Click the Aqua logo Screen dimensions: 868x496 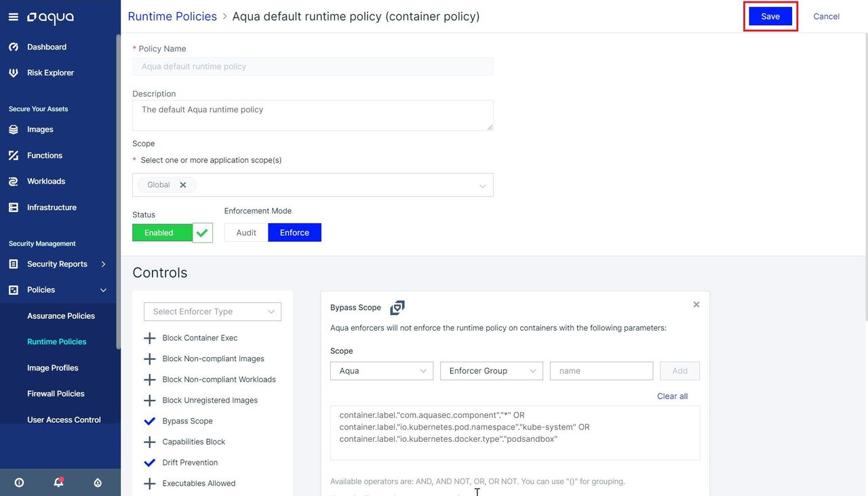(50, 18)
